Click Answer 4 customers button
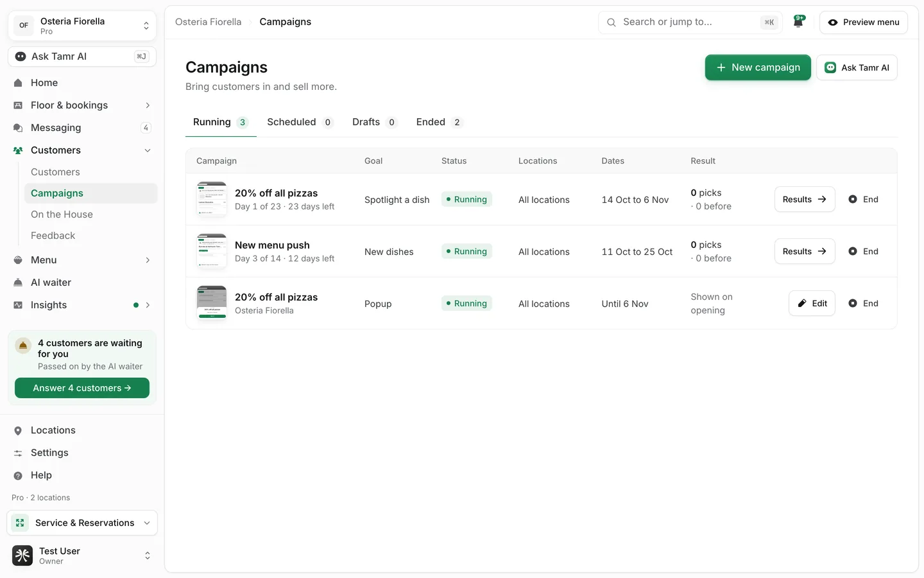 [x=82, y=388]
